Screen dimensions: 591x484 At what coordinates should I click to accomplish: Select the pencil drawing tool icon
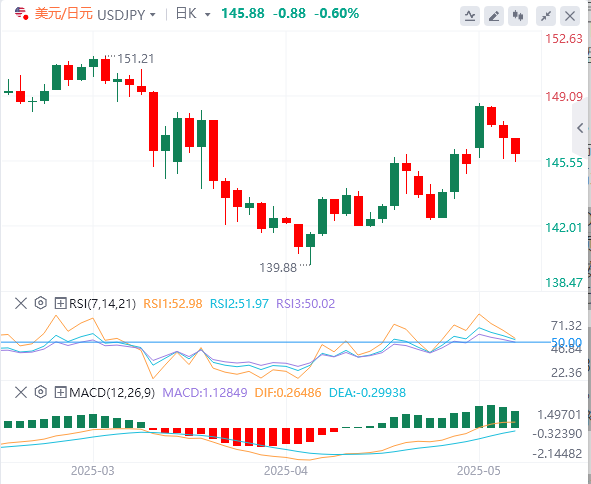click(494, 16)
